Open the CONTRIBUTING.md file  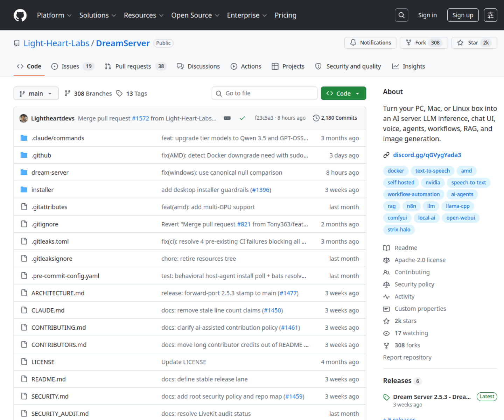(x=58, y=328)
